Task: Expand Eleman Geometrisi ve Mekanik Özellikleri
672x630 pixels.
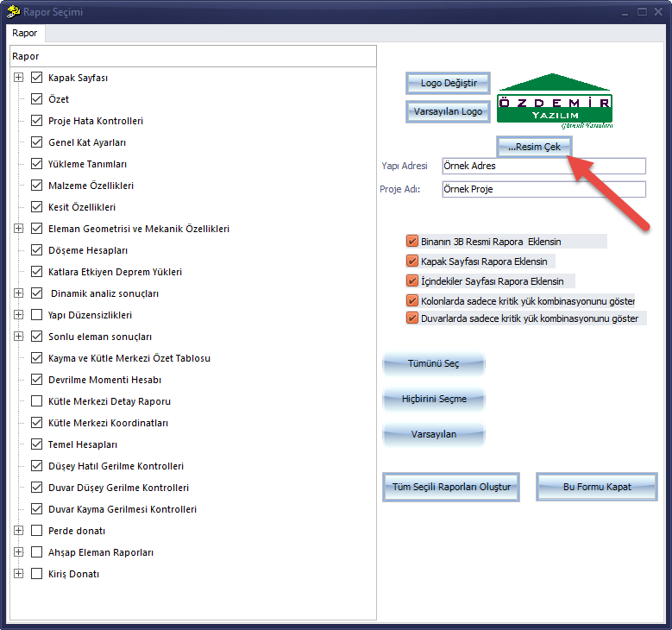Action: [18, 229]
